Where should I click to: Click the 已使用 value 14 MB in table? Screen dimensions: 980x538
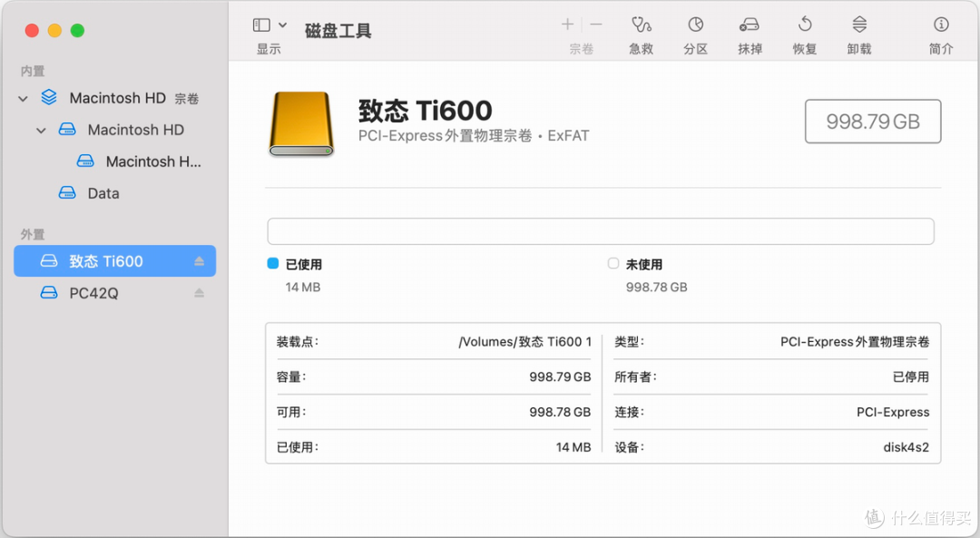(x=573, y=447)
